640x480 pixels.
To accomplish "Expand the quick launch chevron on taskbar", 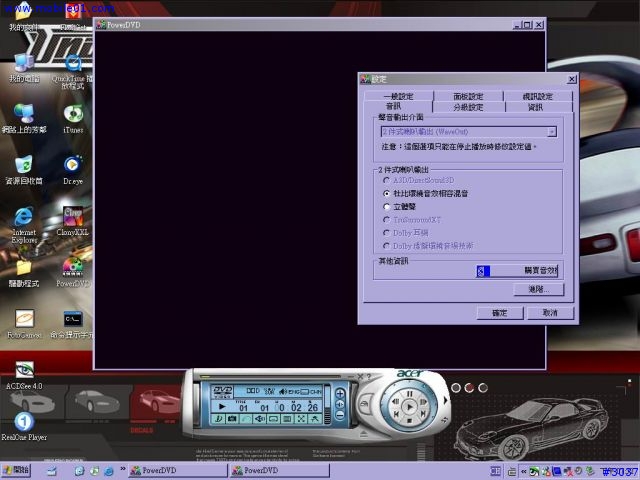I will click(122, 469).
